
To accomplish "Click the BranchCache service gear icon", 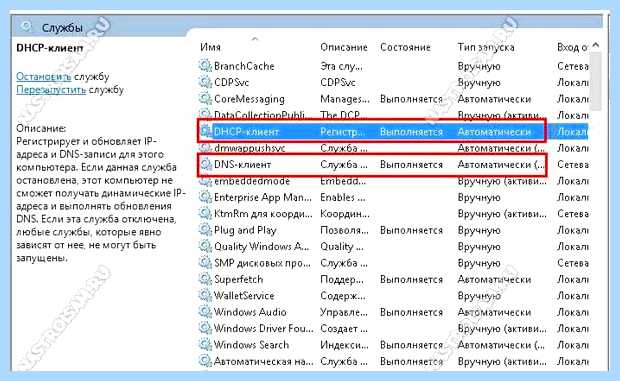I will pos(205,66).
